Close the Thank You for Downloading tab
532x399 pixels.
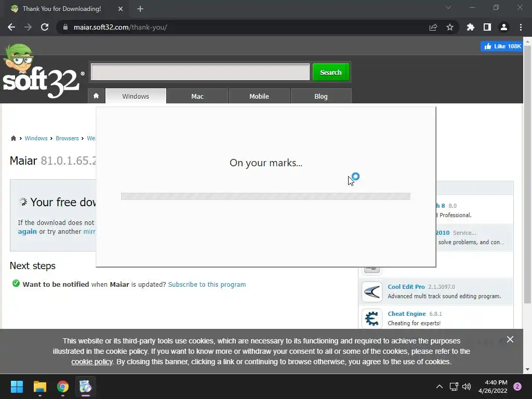pyautogui.click(x=121, y=9)
